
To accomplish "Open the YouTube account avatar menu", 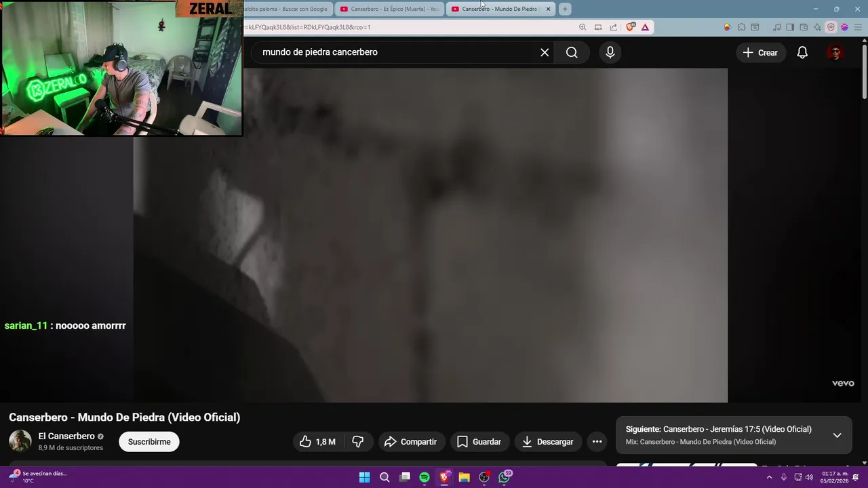I will 835,52.
